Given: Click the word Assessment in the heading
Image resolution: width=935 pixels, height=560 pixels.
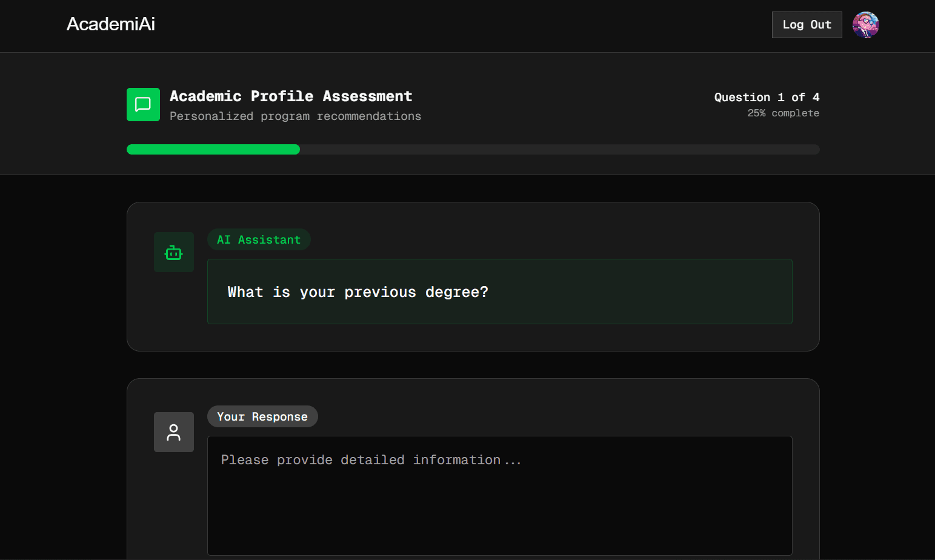Looking at the screenshot, I should tap(367, 96).
